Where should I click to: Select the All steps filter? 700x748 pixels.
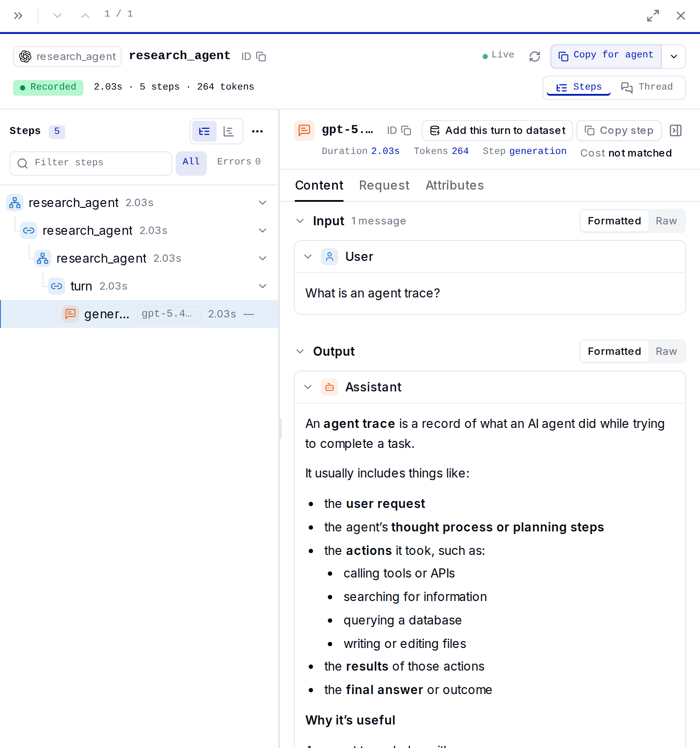pyautogui.click(x=191, y=163)
